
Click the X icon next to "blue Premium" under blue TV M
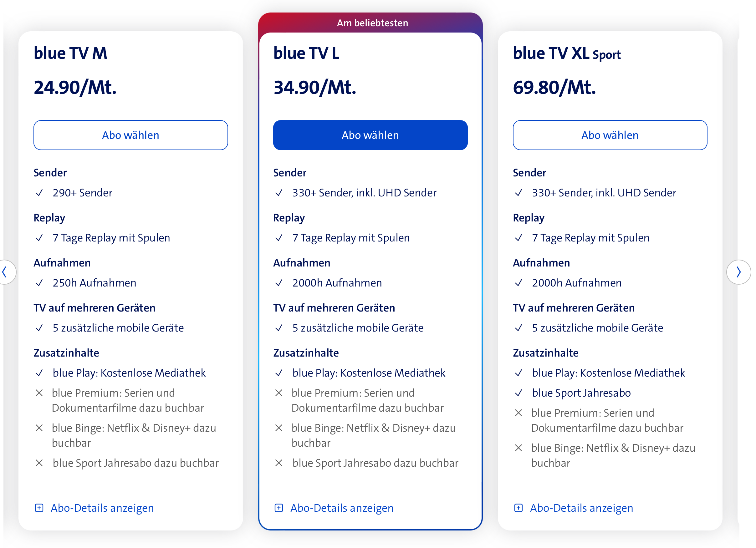tap(39, 393)
